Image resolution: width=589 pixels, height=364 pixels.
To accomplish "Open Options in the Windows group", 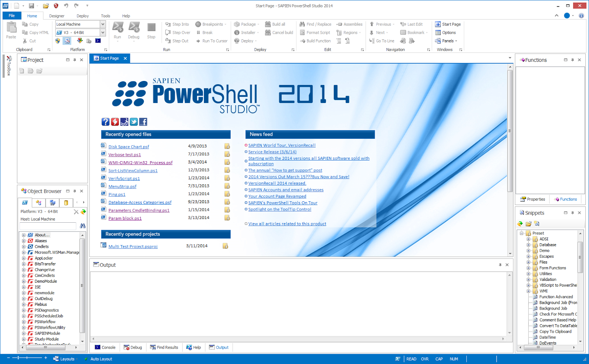I will point(445,32).
